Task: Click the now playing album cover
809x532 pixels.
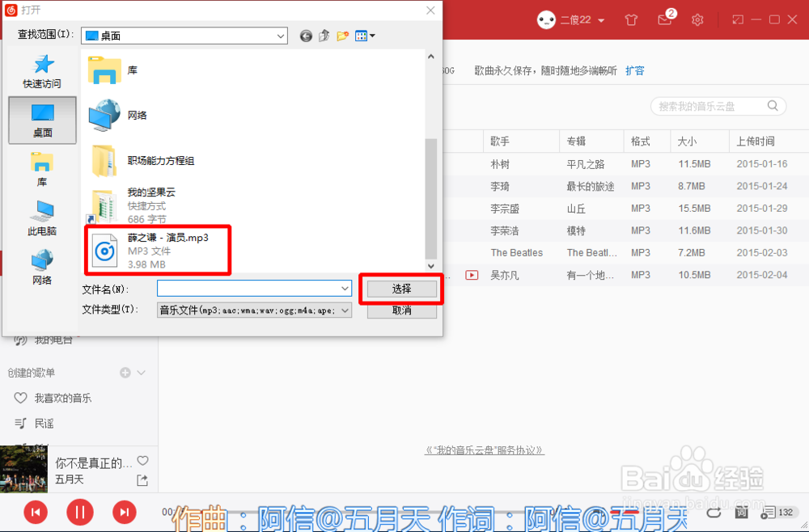Action: (23, 469)
